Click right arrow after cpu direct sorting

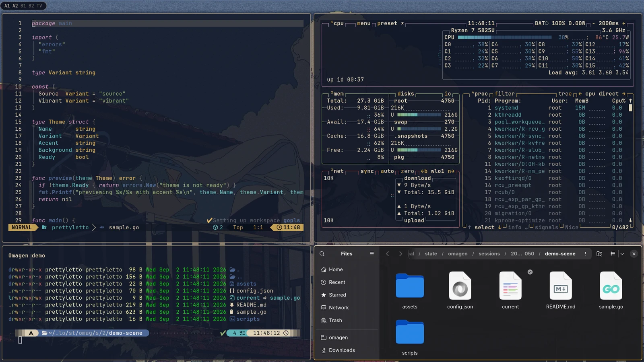coord(624,94)
